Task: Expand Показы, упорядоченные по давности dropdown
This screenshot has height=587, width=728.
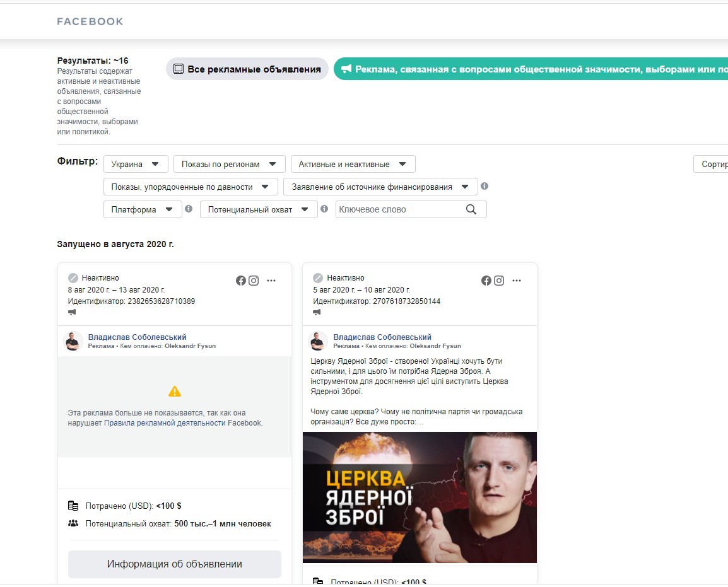Action: click(191, 187)
